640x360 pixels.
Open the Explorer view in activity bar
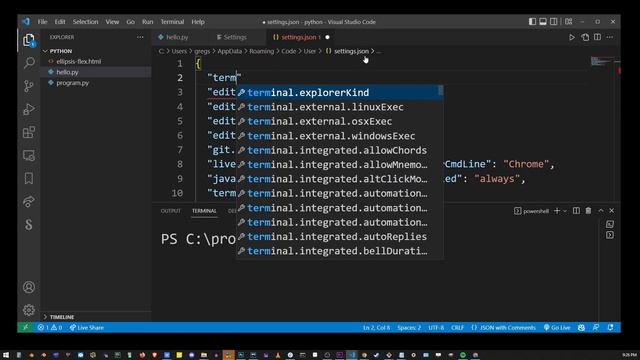pyautogui.click(x=29, y=40)
